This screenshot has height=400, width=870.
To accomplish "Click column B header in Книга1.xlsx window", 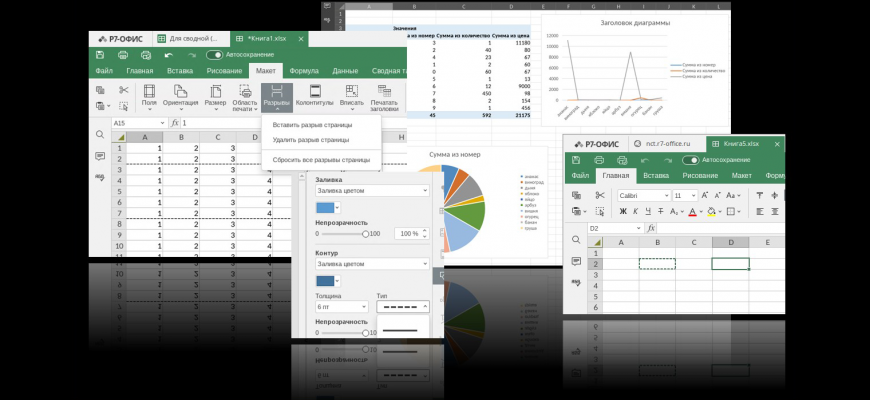I will pos(181,137).
